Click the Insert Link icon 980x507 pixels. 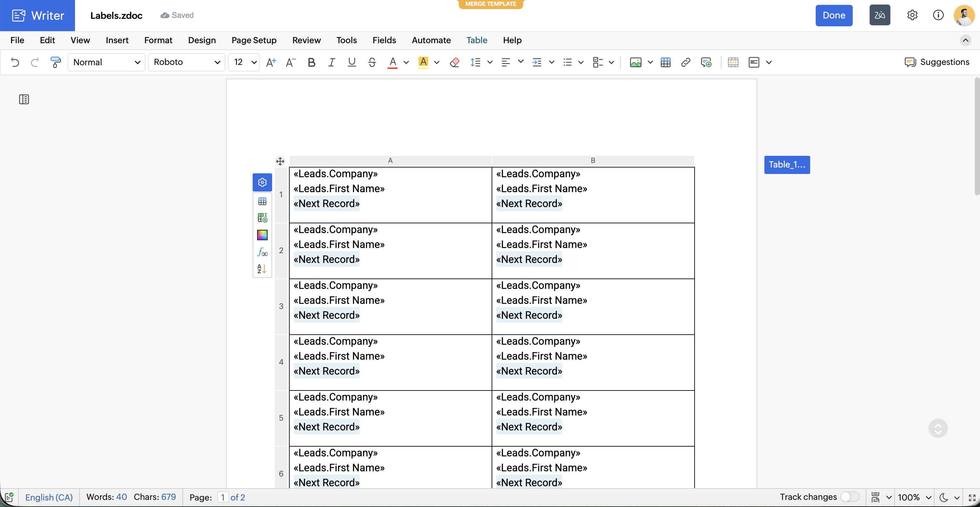pos(685,62)
